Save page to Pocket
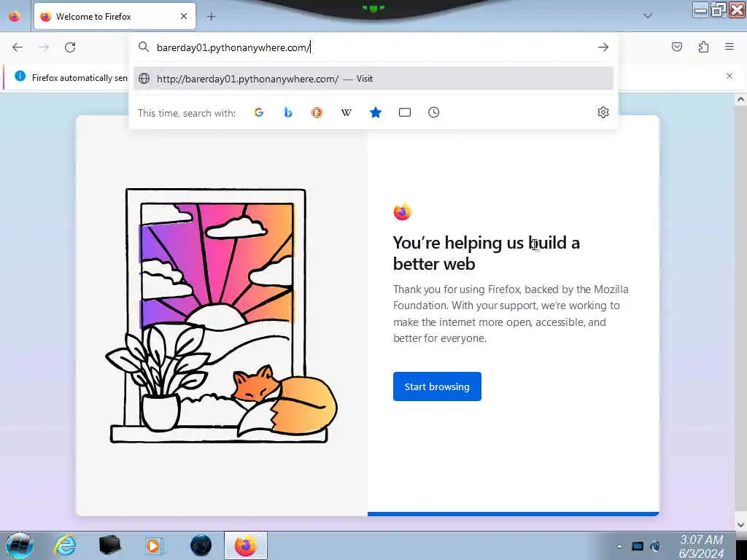The image size is (747, 560). pos(677,47)
